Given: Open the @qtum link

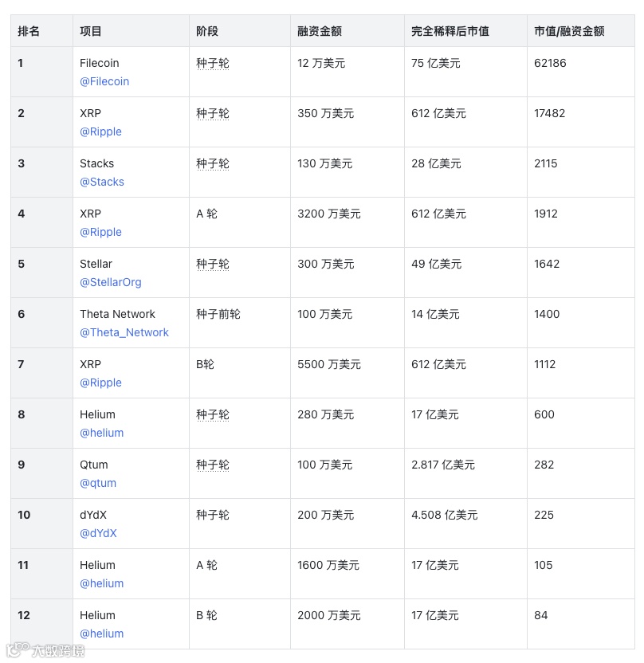Looking at the screenshot, I should coord(98,483).
